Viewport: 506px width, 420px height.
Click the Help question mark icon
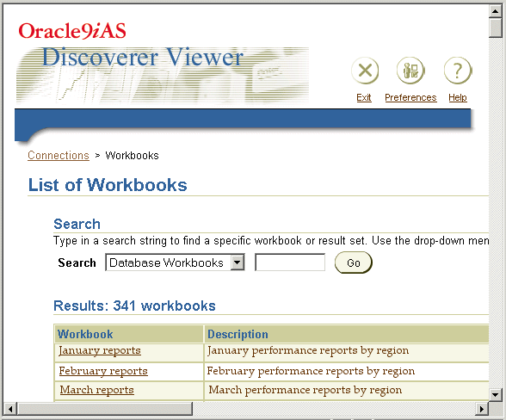click(x=458, y=71)
